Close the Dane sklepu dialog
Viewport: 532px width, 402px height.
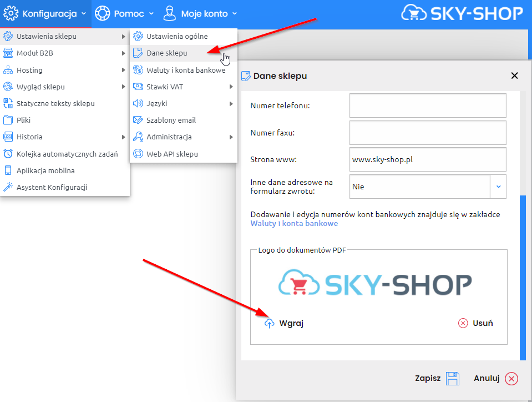[514, 76]
